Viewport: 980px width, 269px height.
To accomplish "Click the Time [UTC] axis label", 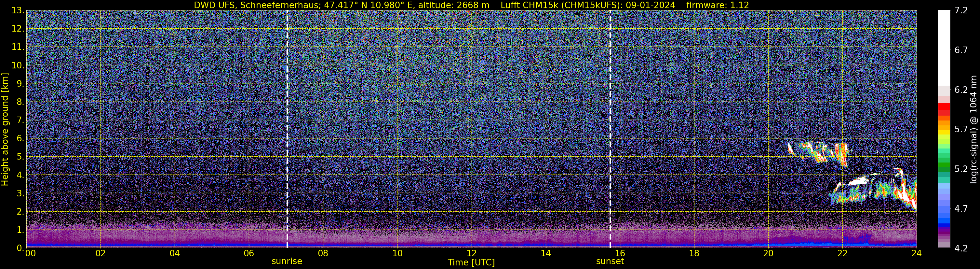I will 471,262.
